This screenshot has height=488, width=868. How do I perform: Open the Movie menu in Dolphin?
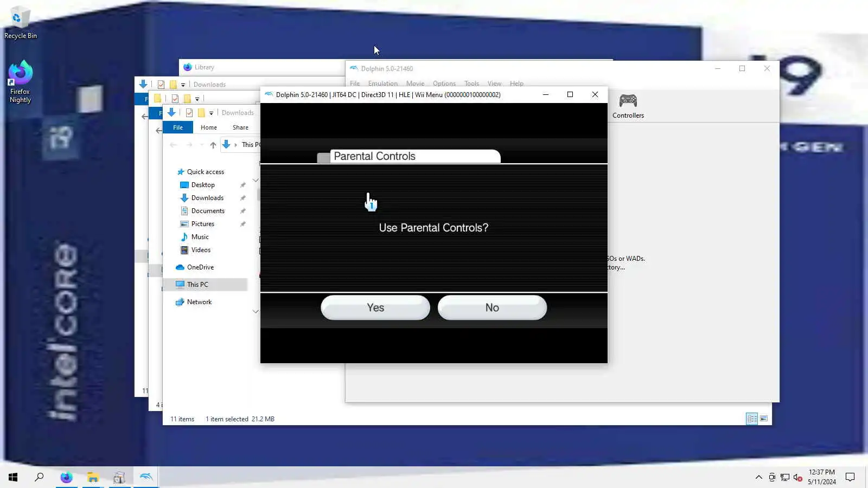tap(415, 84)
